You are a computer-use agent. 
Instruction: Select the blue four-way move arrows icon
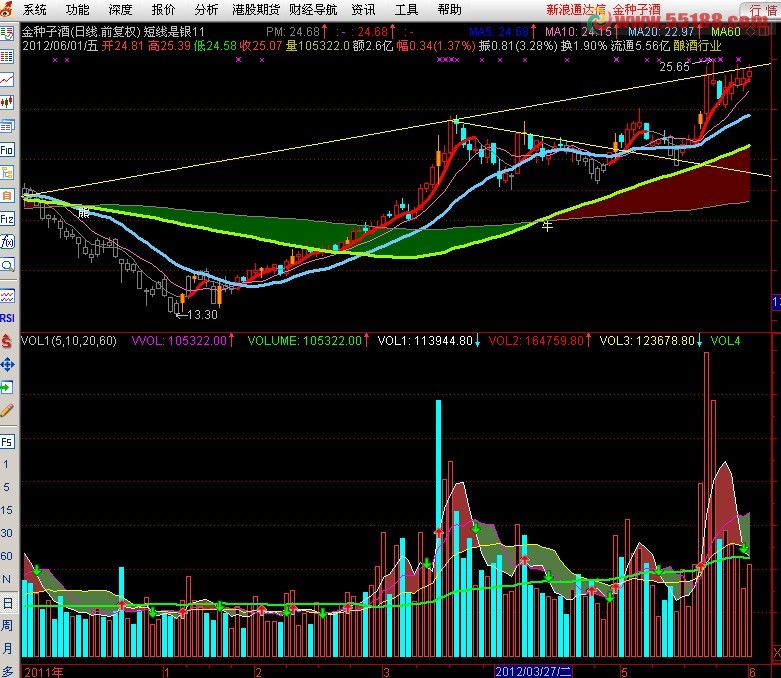(x=7, y=365)
